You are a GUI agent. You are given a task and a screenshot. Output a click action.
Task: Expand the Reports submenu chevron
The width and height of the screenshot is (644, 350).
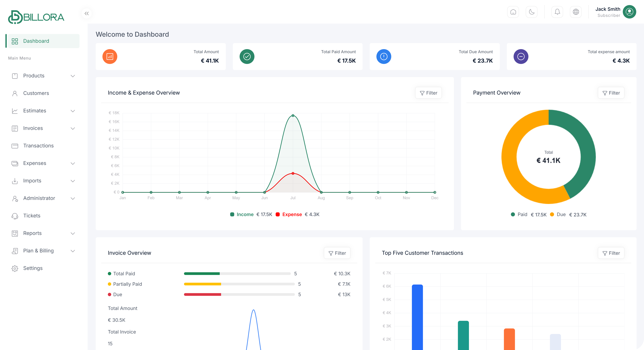click(x=73, y=233)
